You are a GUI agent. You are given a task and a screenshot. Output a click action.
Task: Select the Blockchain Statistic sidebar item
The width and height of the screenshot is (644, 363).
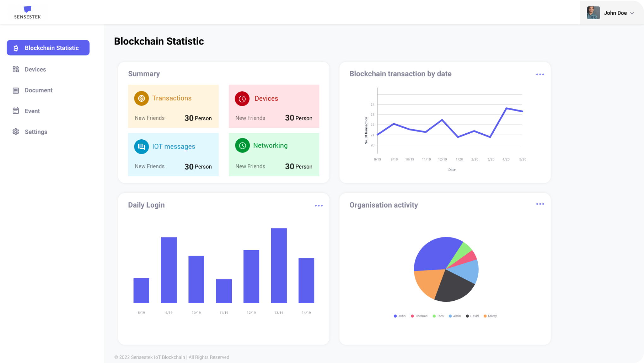48,48
